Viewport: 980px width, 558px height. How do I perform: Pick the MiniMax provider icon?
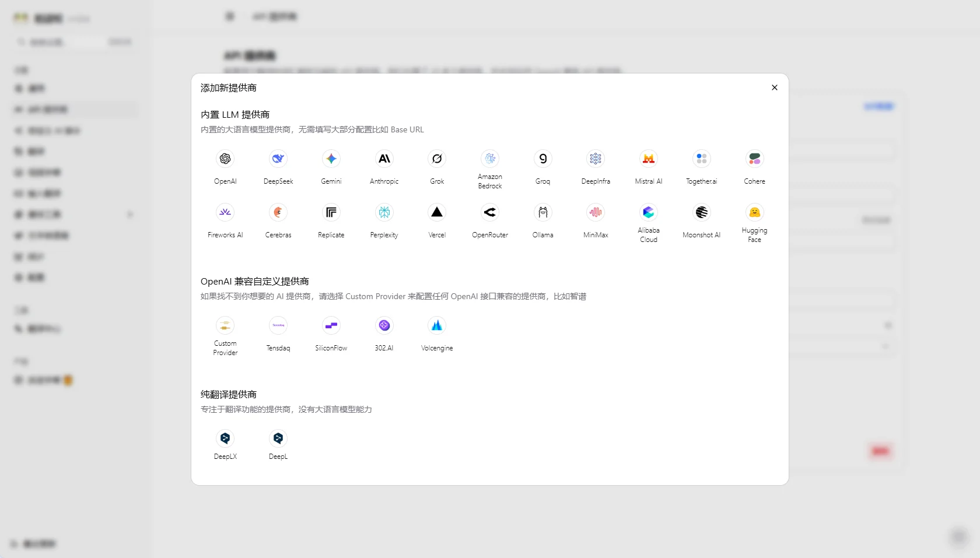pos(596,212)
